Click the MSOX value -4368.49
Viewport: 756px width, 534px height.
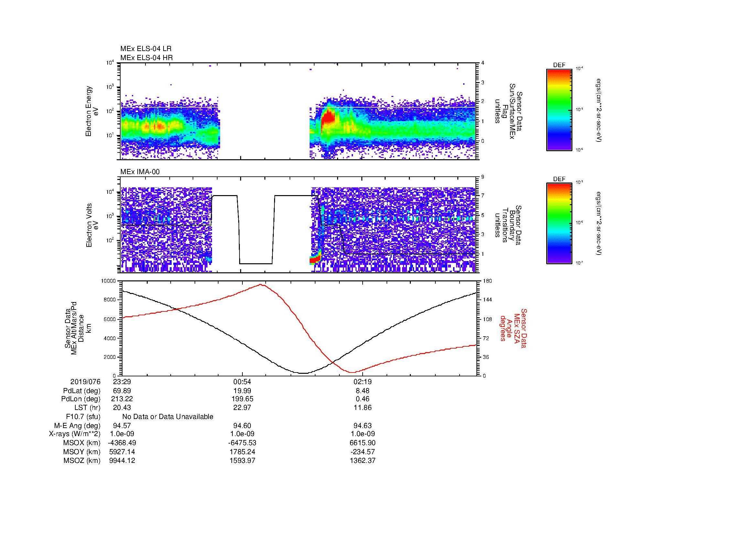click(x=122, y=443)
